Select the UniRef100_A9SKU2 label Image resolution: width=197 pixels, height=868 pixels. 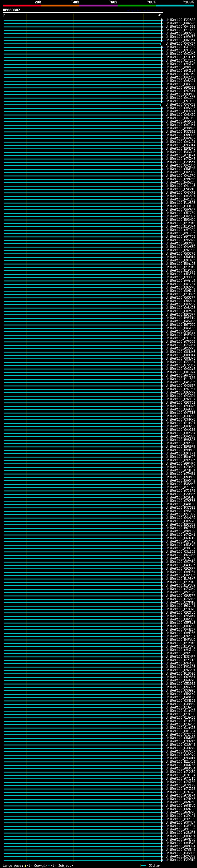[x=180, y=34]
